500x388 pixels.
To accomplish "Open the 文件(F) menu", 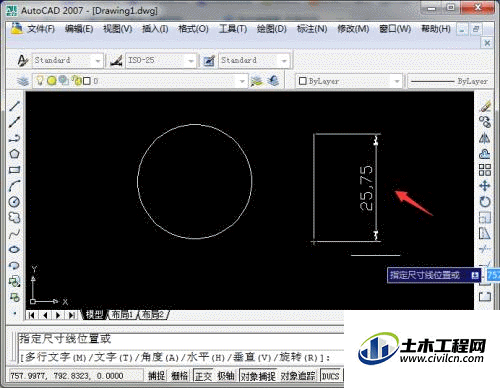I will click(x=41, y=29).
